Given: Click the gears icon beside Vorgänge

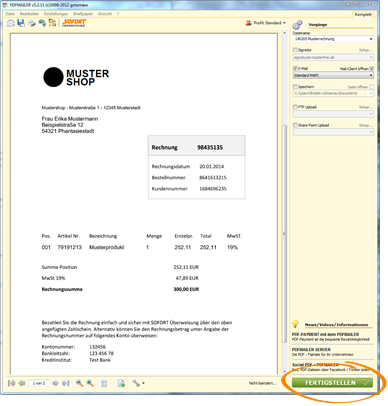Looking at the screenshot, I should tap(297, 25).
